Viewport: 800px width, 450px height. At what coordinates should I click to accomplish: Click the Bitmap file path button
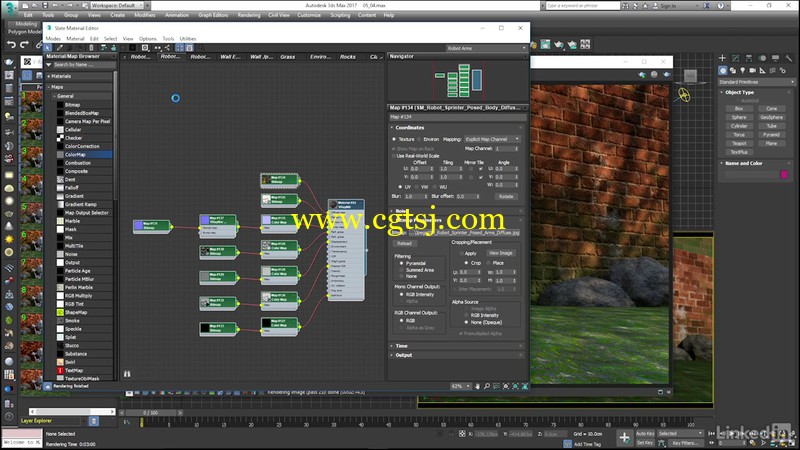point(464,233)
